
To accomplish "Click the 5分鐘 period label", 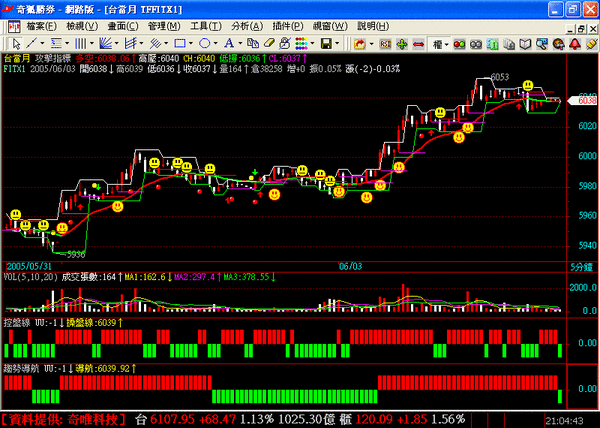I will coord(582,267).
